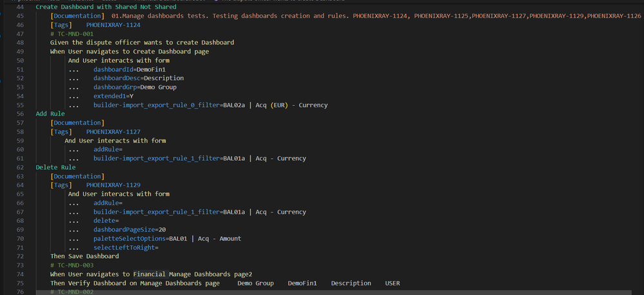Screen dimensions: 644x295
Task: Click builder-import_export_rule_0_filter parameter name
Action: point(157,105)
